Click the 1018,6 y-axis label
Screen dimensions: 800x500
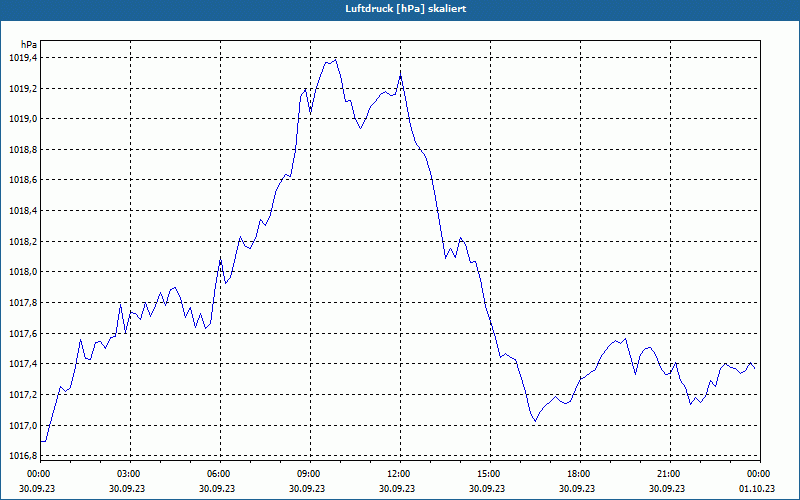click(23, 180)
